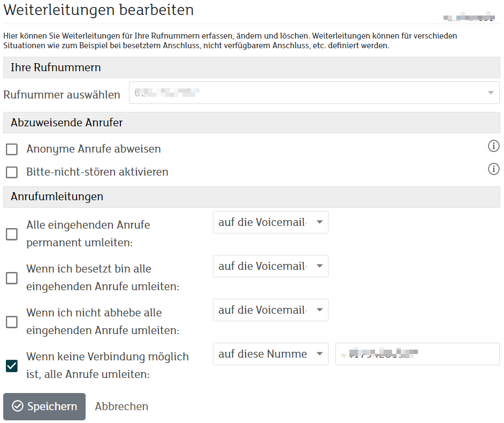Toggle forwarding when I don't answer
504x423 pixels.
pyautogui.click(x=12, y=322)
